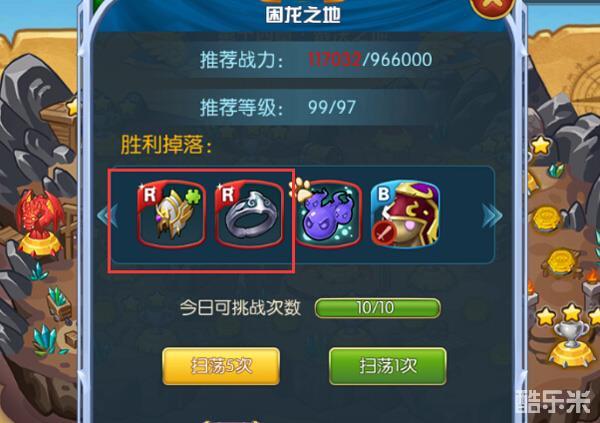Click the red dragon statue on map

click(x=38, y=222)
